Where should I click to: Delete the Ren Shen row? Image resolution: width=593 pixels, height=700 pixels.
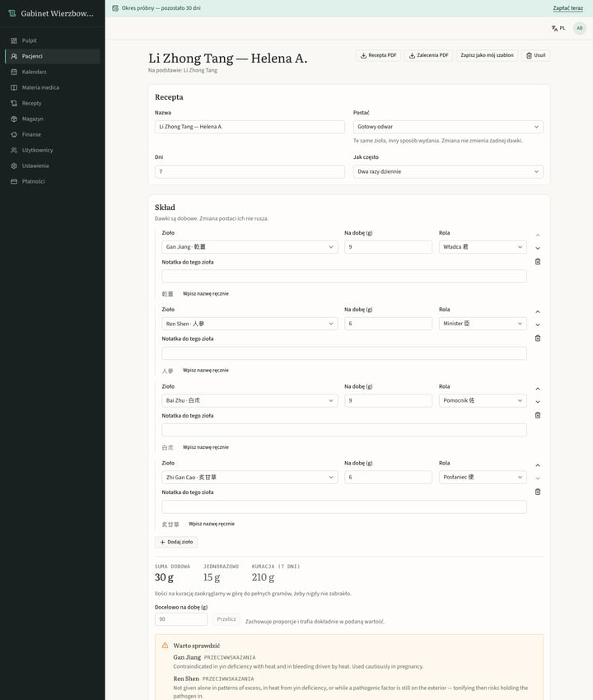coord(538,338)
